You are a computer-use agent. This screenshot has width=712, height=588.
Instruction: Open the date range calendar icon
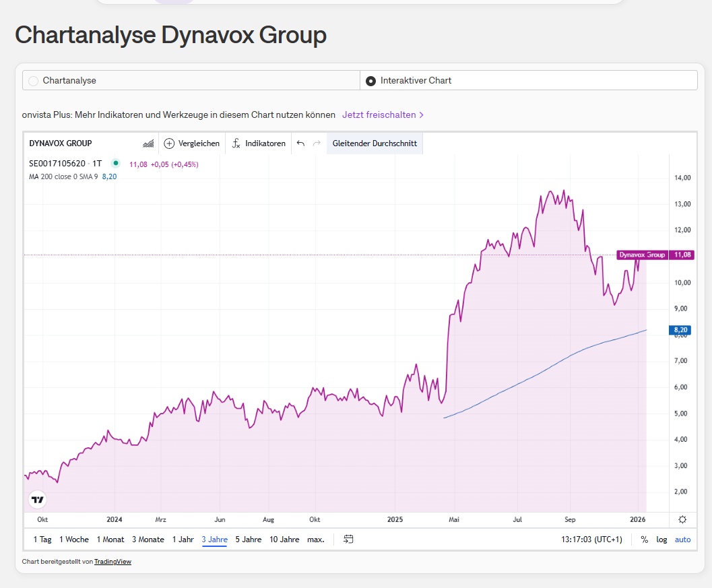pyautogui.click(x=348, y=539)
